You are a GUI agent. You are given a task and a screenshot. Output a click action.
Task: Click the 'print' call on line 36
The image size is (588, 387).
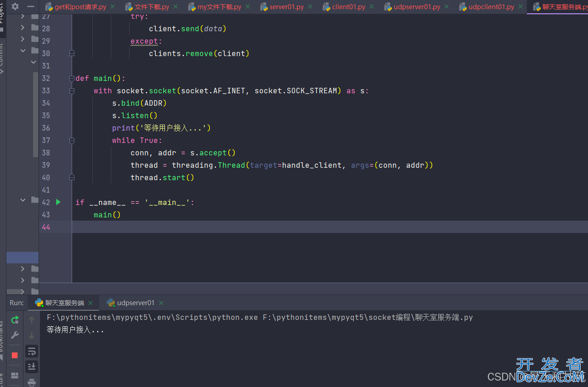pos(124,128)
